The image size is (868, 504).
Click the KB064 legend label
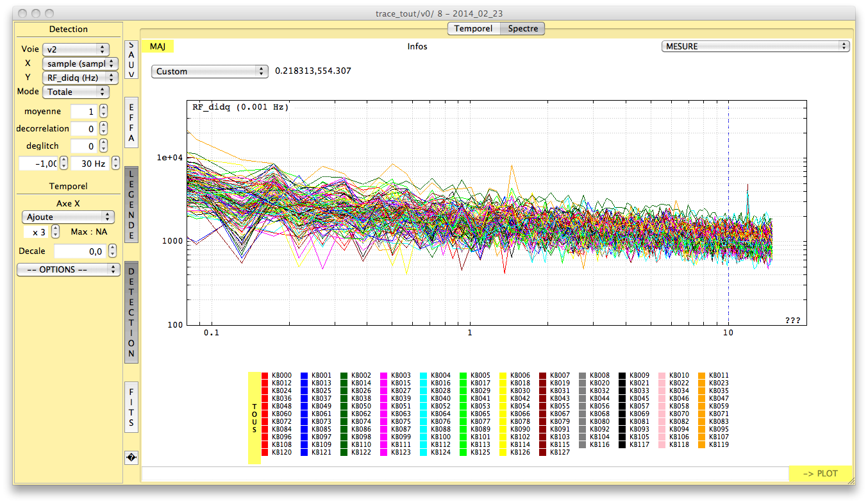pos(440,414)
